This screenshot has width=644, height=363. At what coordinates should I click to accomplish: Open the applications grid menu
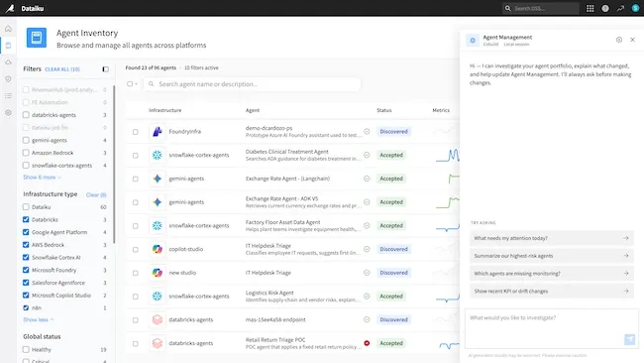tap(590, 8)
